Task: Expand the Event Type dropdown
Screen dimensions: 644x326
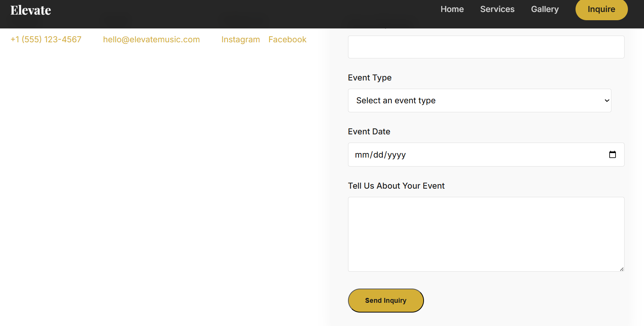Action: [479, 100]
